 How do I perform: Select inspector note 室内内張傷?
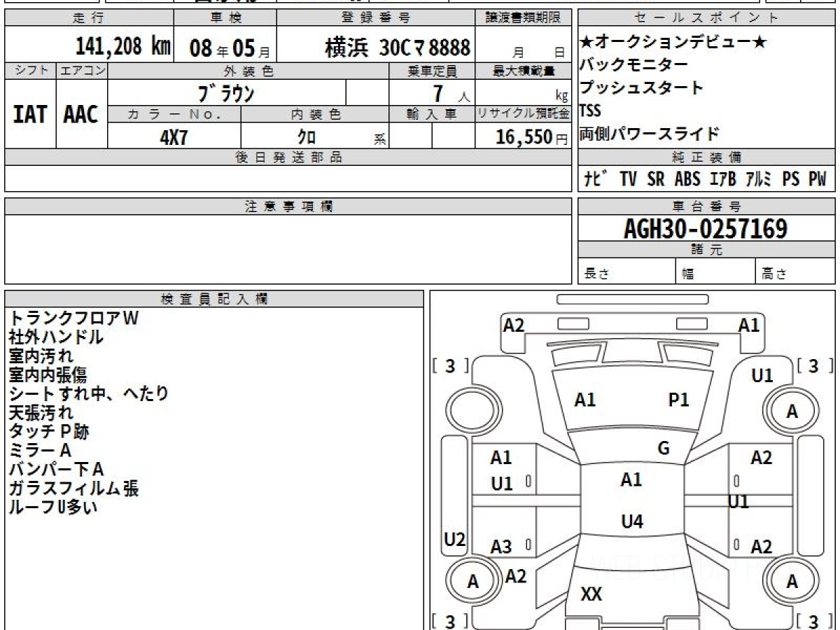tap(48, 375)
